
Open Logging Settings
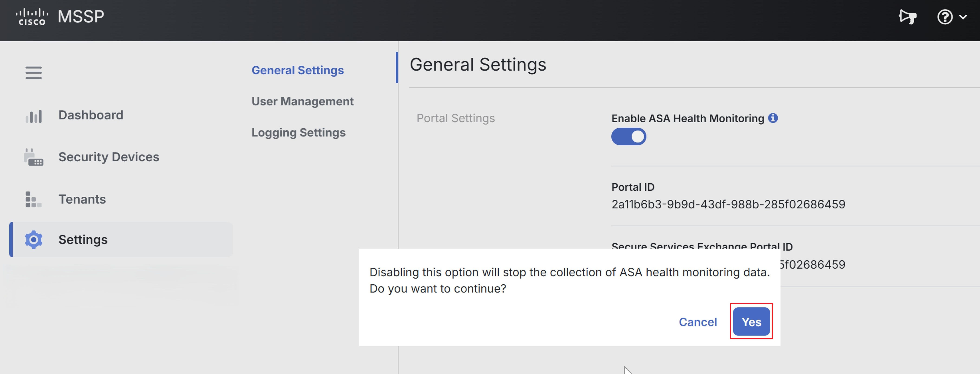(298, 132)
